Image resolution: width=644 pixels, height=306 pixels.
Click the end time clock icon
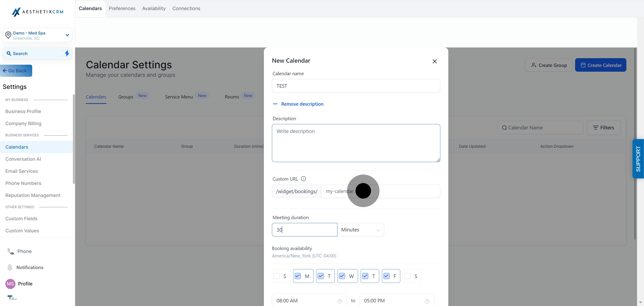point(427,301)
